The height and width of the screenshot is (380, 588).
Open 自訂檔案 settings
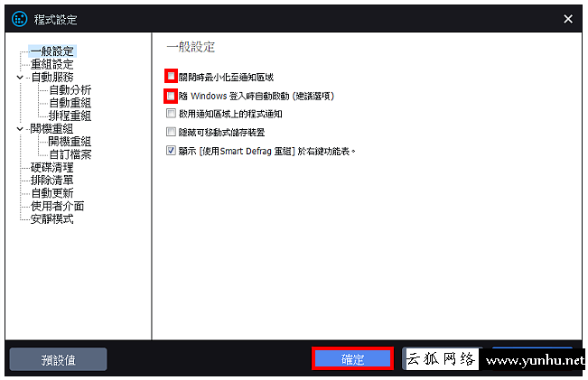70,154
